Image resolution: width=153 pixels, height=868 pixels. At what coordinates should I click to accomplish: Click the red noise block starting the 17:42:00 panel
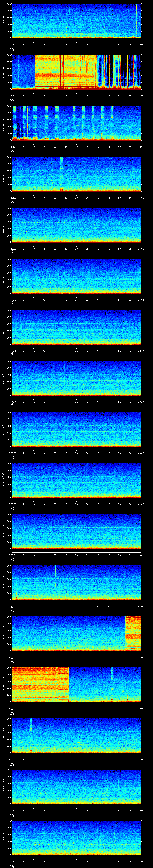click(40, 685)
